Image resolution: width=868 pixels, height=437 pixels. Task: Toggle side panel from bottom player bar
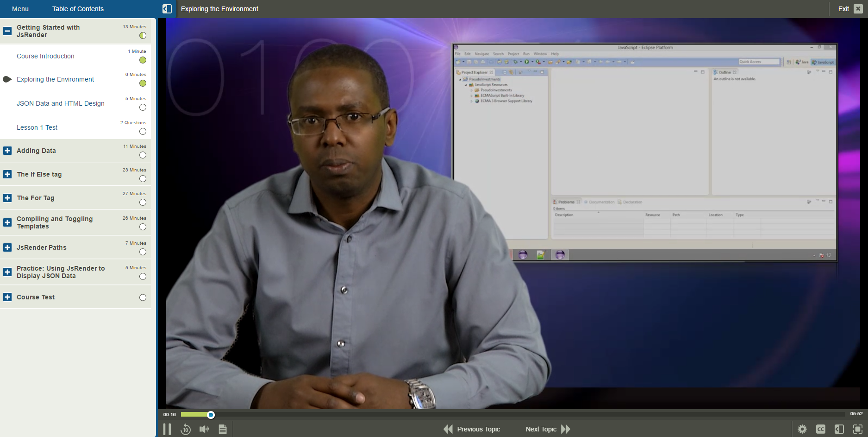coord(839,429)
